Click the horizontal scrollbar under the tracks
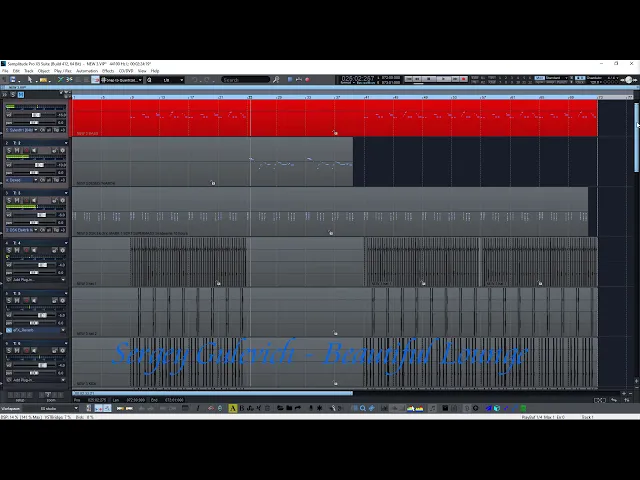The height and width of the screenshot is (480, 640). (x=213, y=393)
